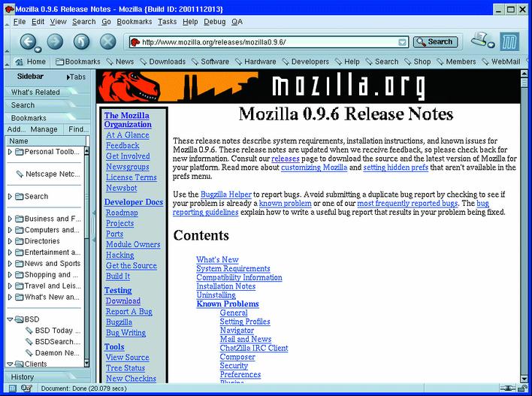Viewport: 532px width, 396px height.
Task: Click the Mozilla throbber logo icon
Action: [x=510, y=41]
